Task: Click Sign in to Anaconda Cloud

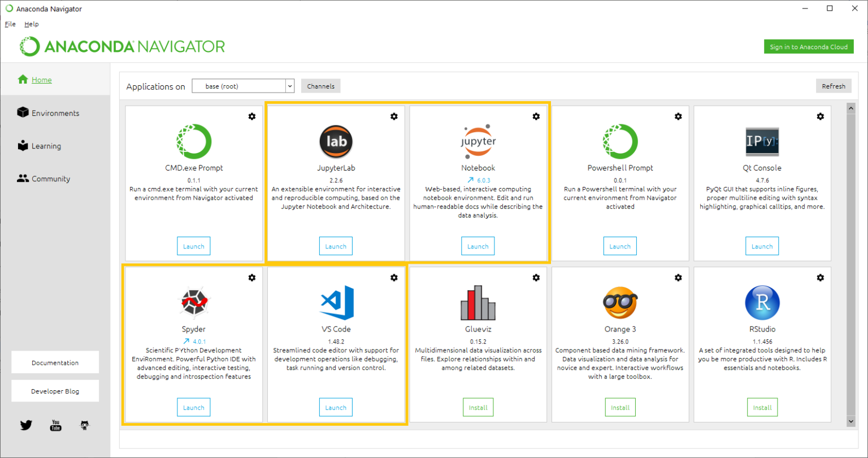Action: pos(808,47)
